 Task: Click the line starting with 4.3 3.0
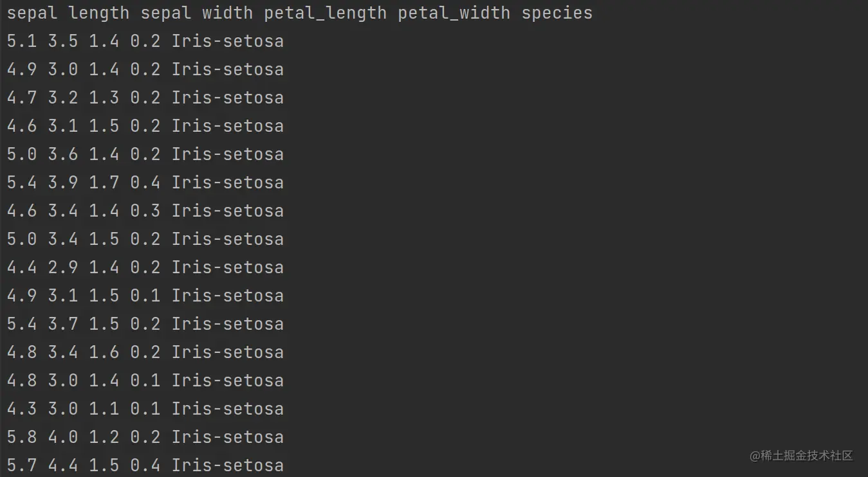[145, 409]
